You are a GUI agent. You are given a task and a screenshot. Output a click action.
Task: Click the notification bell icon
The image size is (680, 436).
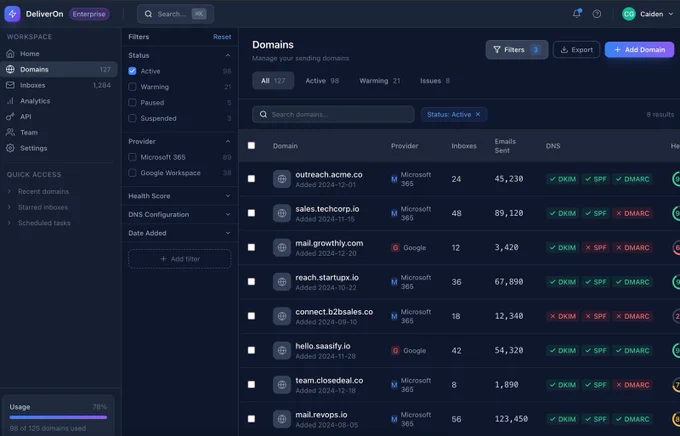click(x=576, y=13)
